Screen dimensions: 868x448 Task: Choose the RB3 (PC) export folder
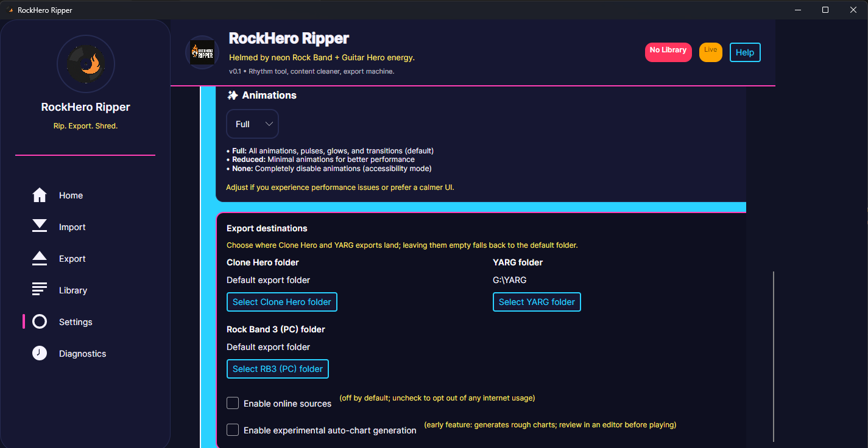point(277,368)
